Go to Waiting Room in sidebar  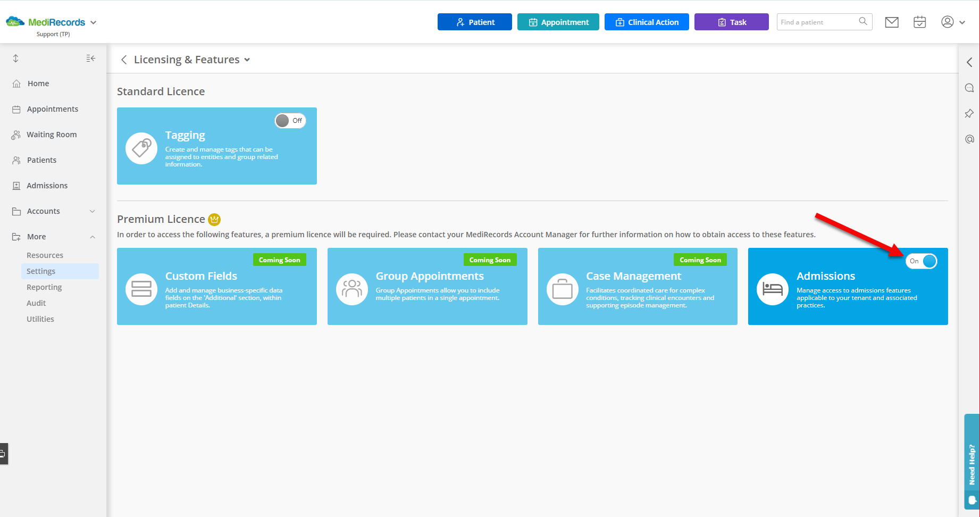pyautogui.click(x=52, y=135)
